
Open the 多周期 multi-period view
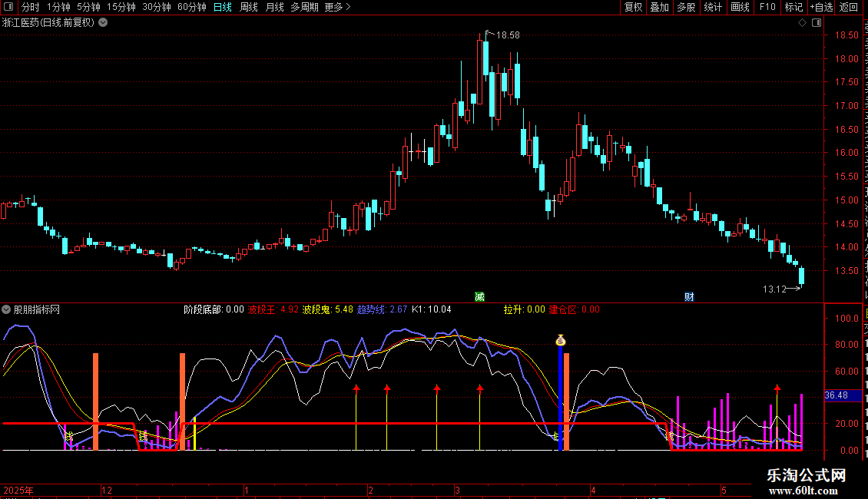click(304, 7)
